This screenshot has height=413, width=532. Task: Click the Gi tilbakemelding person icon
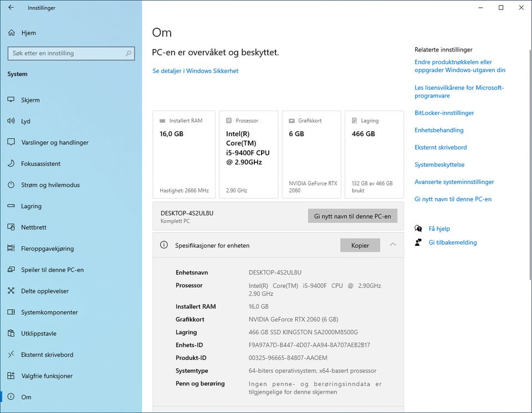[x=418, y=242]
